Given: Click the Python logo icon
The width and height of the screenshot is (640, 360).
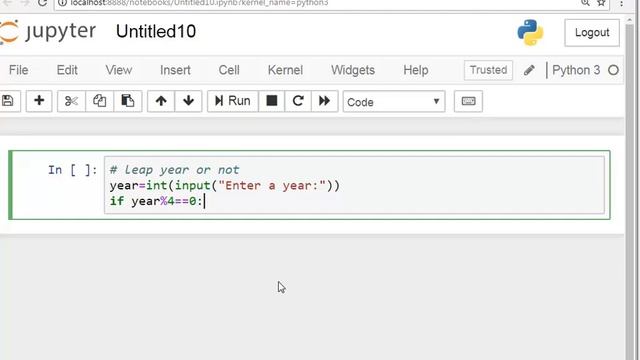Looking at the screenshot, I should coord(530,32).
